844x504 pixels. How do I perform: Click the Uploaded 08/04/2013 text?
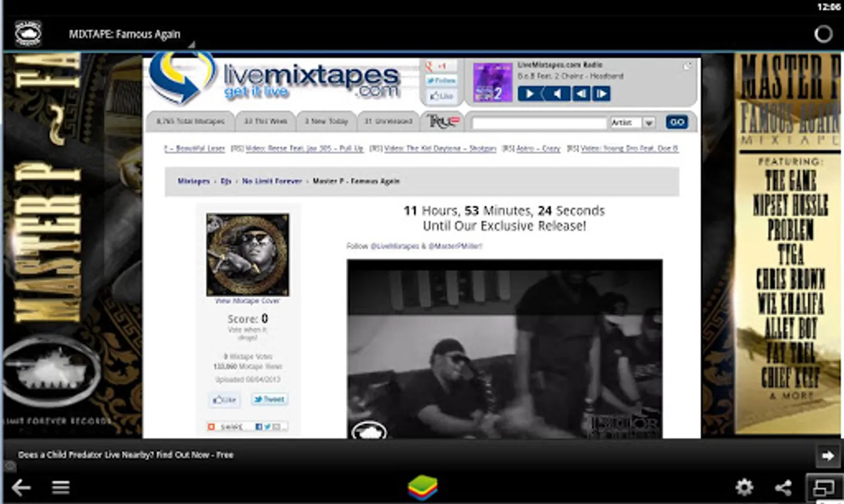pyautogui.click(x=248, y=379)
